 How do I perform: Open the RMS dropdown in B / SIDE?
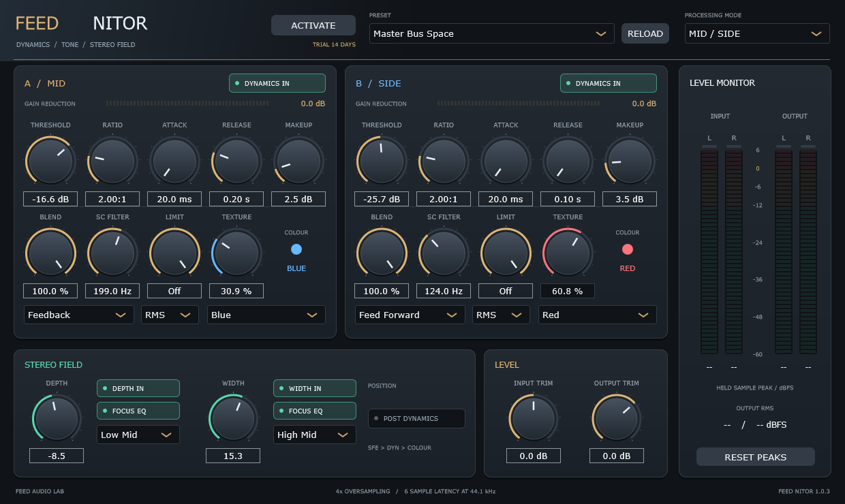click(501, 315)
